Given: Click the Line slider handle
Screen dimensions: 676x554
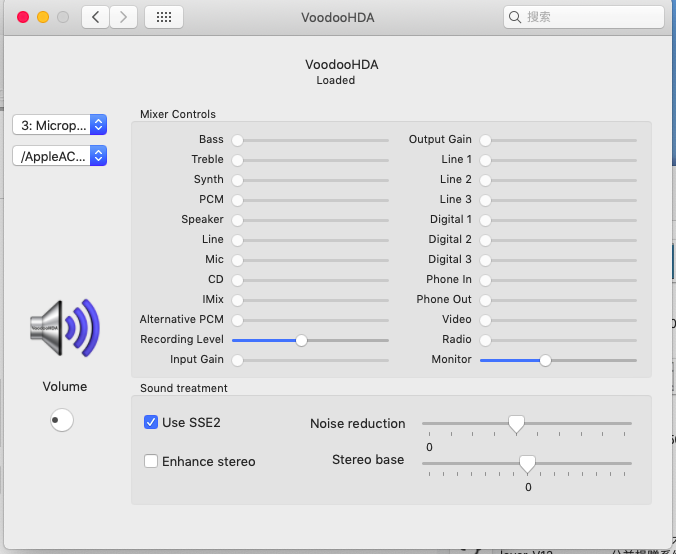Looking at the screenshot, I should click(237, 240).
